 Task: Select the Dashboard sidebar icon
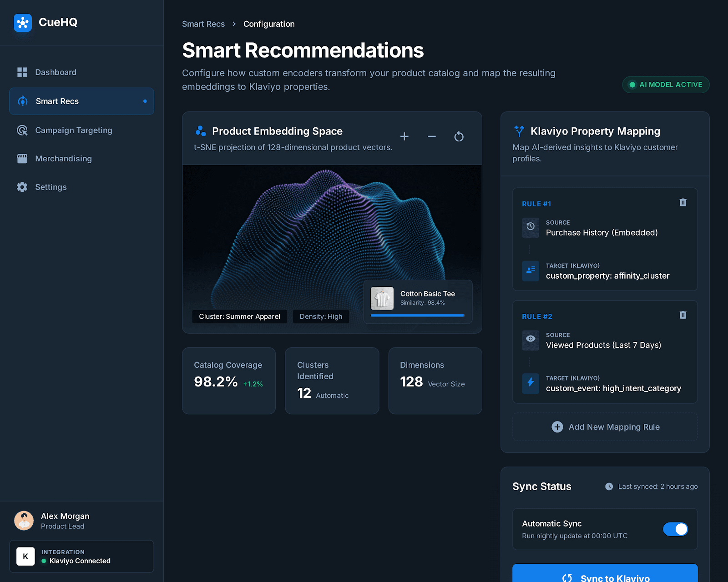coord(22,72)
